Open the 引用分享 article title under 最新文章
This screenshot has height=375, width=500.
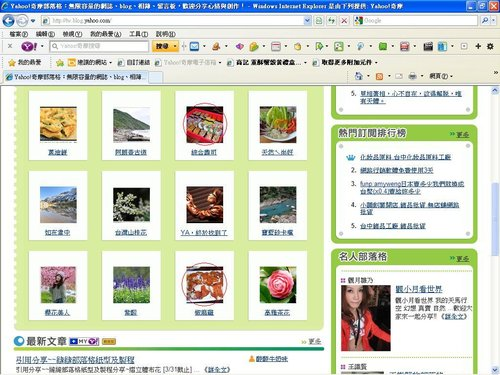75,360
